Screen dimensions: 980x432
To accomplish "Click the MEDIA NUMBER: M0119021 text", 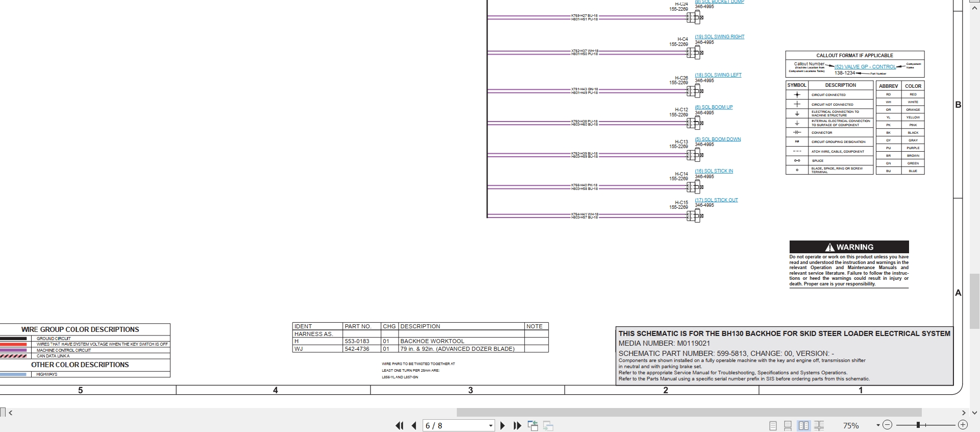I will tap(664, 343).
